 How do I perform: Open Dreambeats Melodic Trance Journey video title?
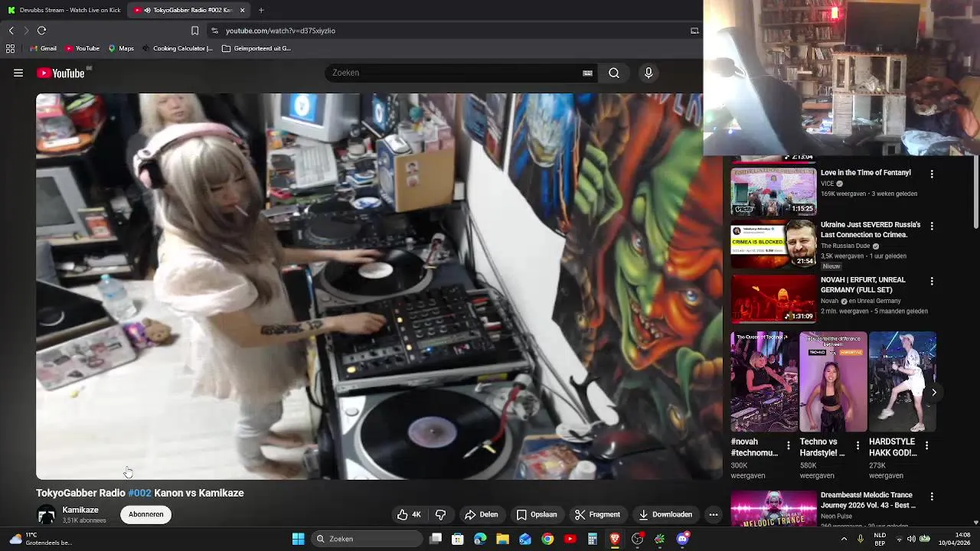click(868, 500)
